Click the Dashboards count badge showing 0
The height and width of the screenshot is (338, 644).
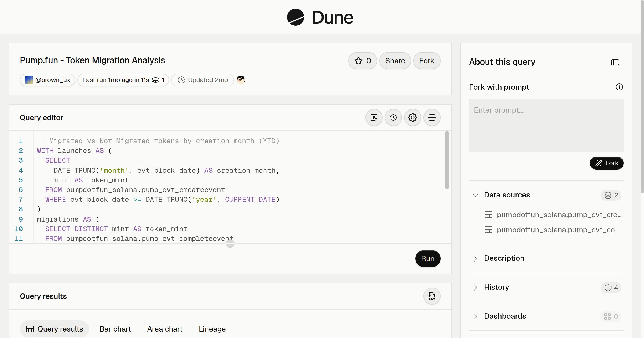pyautogui.click(x=611, y=316)
